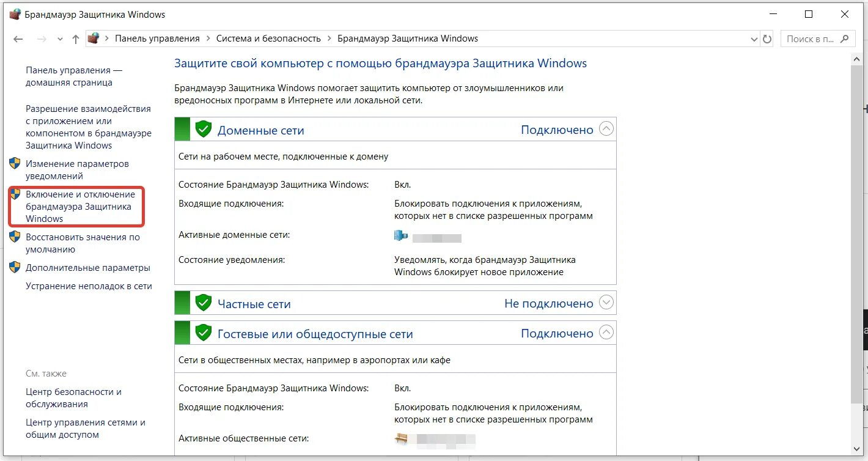Open 'Восстановить значения по умолчанию' link
This screenshot has width=868, height=461.
pyautogui.click(x=83, y=243)
